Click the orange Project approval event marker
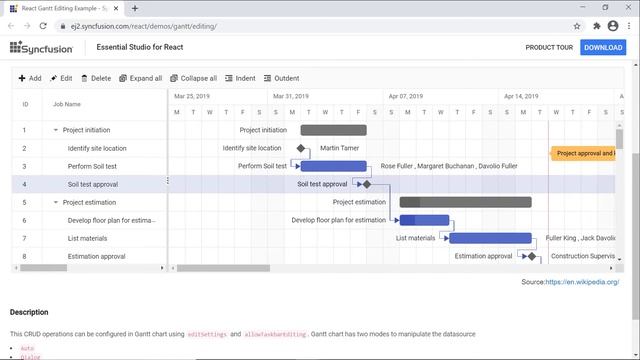Image resolution: width=640 pixels, height=360 pixels. click(x=584, y=153)
